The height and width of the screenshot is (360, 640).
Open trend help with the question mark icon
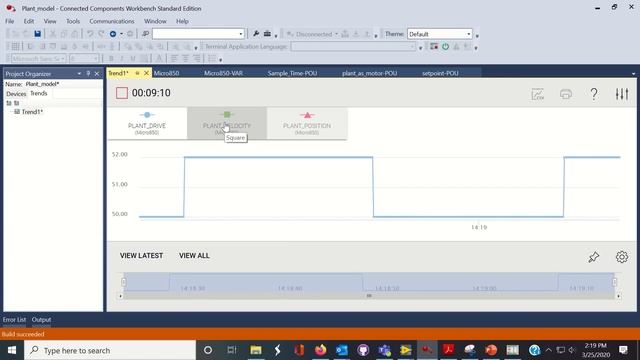pyautogui.click(x=594, y=94)
